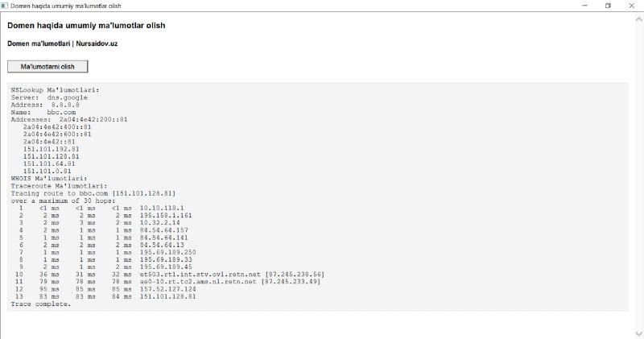Click the hop 11 ams.nl.retn.net line
644x339 pixels.
click(167, 282)
